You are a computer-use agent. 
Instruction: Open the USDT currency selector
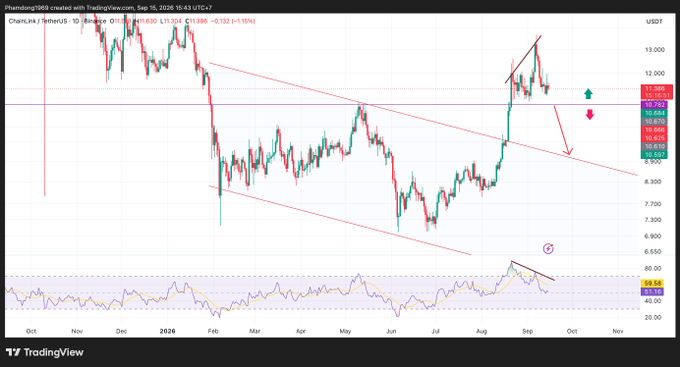click(654, 21)
